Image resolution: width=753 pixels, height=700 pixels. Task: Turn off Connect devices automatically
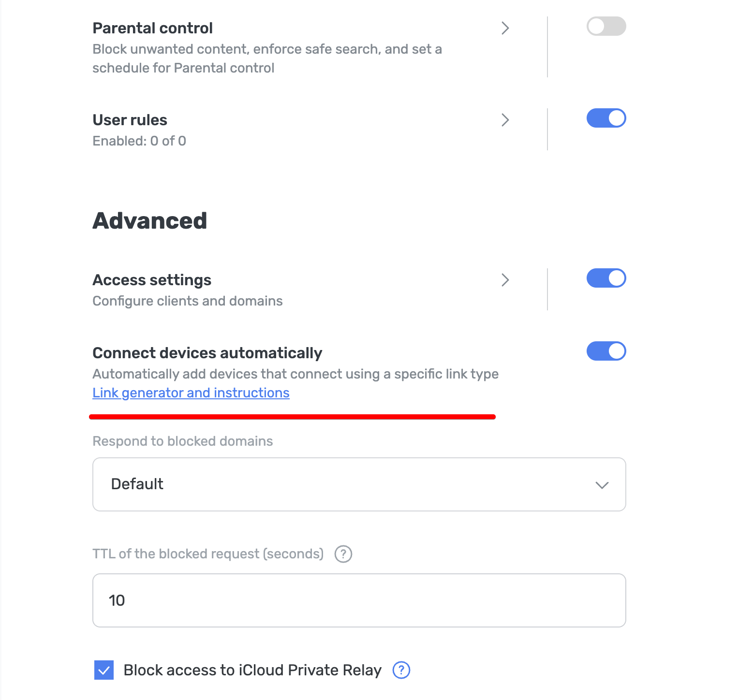coord(606,351)
